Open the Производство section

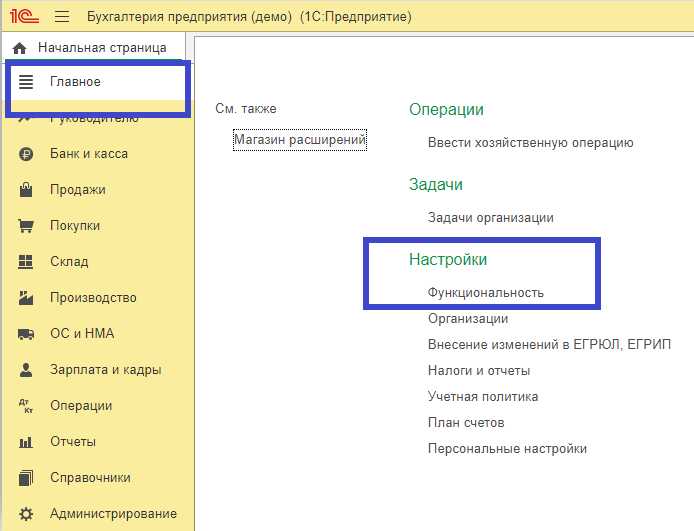[93, 298]
